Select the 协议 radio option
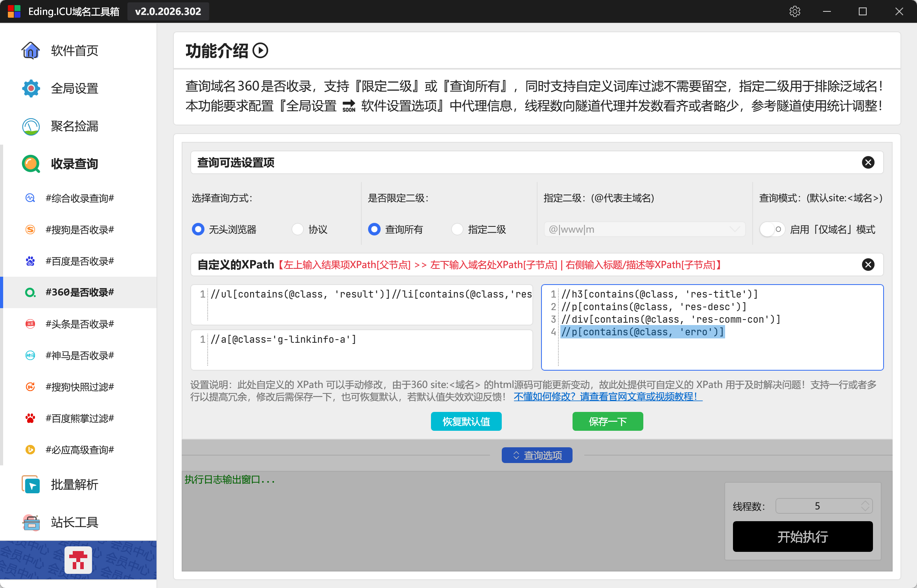The image size is (917, 588). tap(298, 229)
